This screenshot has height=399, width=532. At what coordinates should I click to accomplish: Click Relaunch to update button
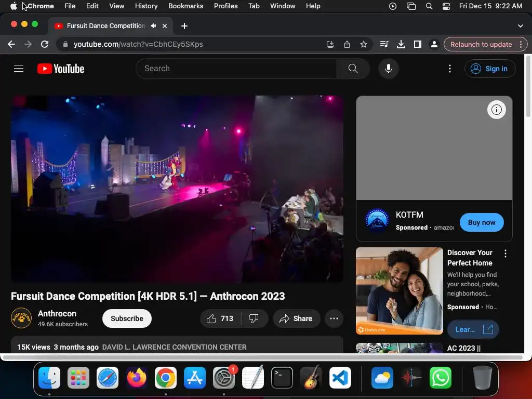[x=481, y=45]
